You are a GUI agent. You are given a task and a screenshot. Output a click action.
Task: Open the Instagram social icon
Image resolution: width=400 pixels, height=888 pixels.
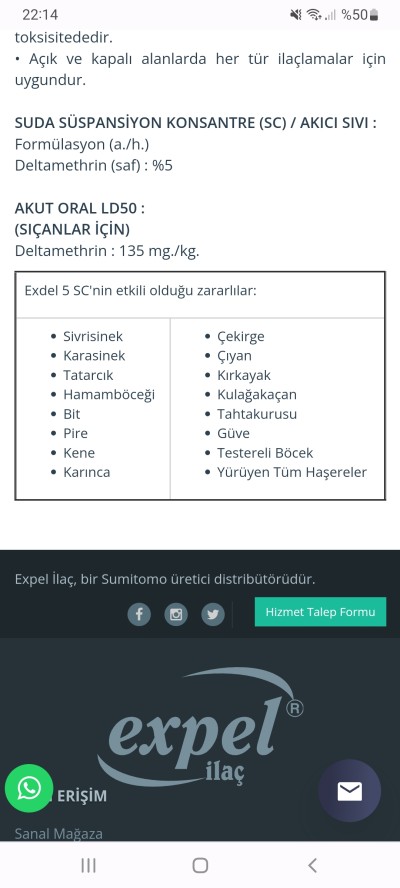point(176,614)
